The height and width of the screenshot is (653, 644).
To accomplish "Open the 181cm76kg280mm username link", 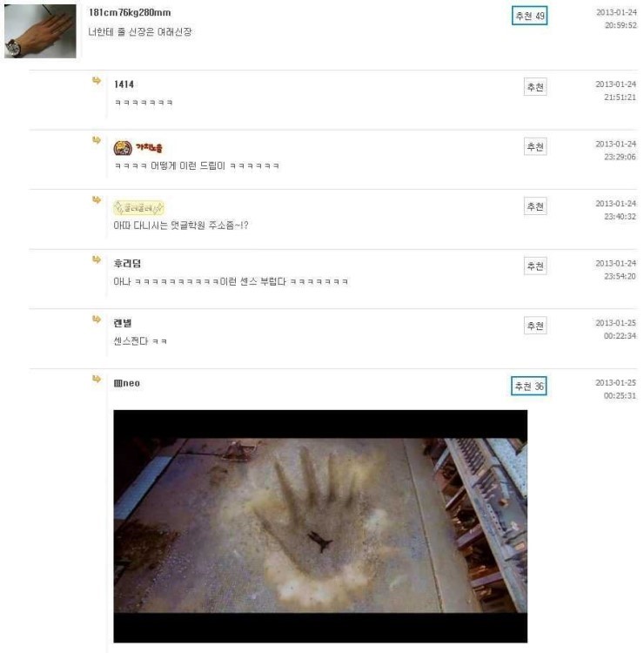I will click(x=130, y=12).
